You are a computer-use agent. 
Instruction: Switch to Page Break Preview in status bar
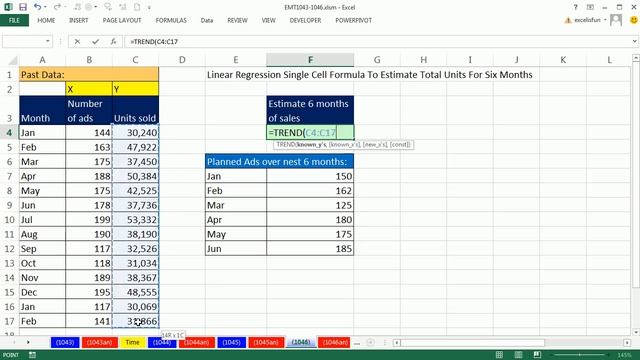[537, 355]
